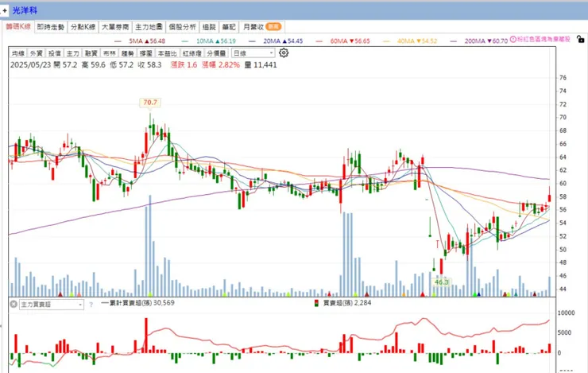Toggle the 投信 overlay button
The image size is (588, 373).
point(55,53)
